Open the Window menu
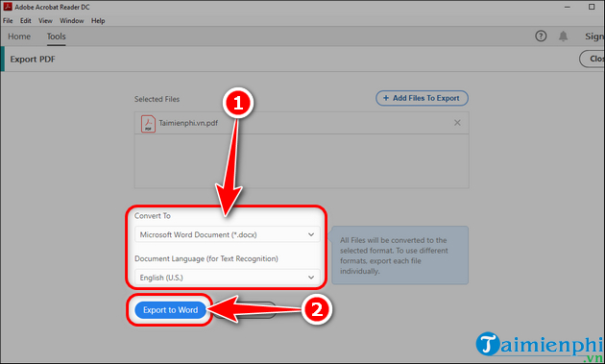Screen dimensions: 605x364 (71, 21)
